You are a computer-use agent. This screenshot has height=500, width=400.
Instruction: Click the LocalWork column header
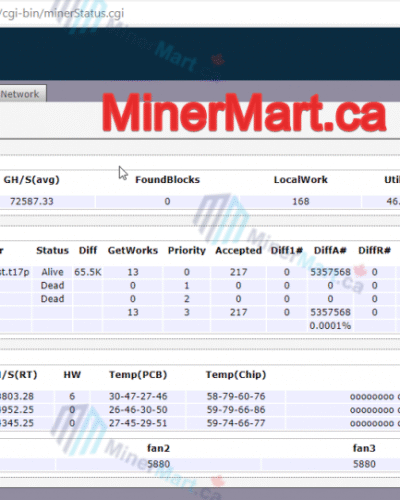301,180
